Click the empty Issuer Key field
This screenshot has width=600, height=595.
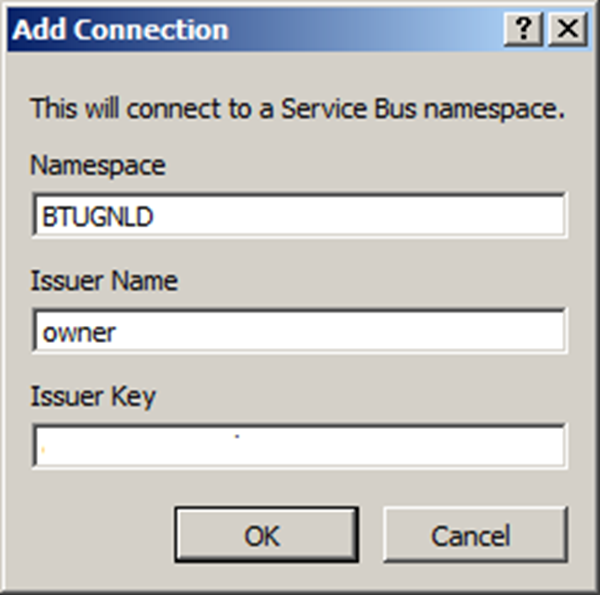click(299, 446)
